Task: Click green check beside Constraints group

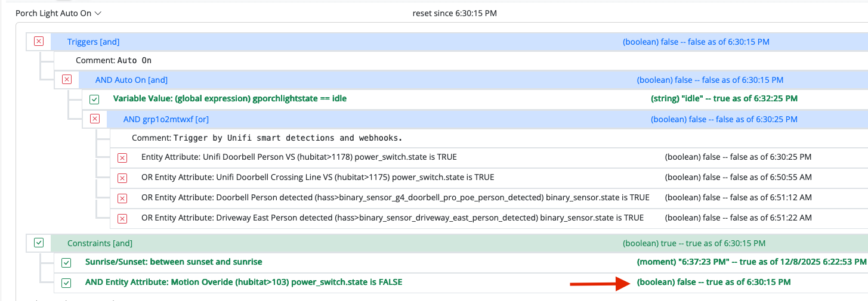Action: 39,243
